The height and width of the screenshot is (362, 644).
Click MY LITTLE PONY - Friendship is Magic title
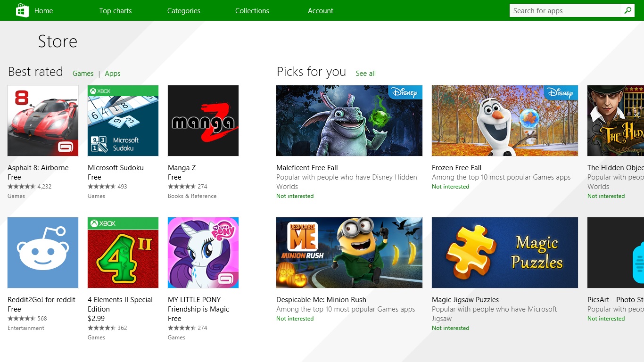point(198,304)
